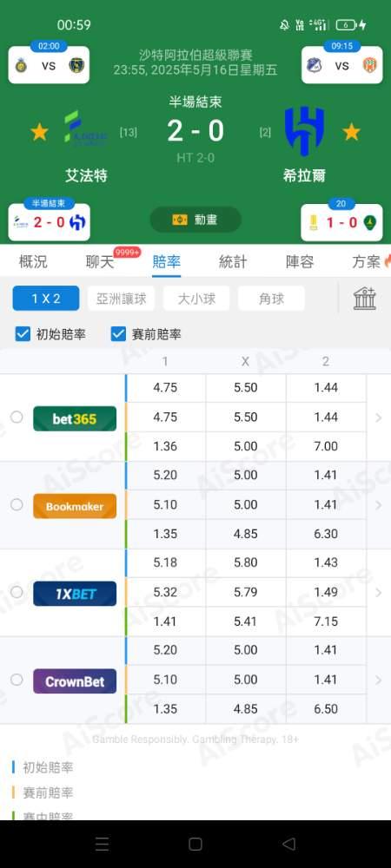Open Android recent apps menu button
This screenshot has height=868, width=391.
coord(102,844)
